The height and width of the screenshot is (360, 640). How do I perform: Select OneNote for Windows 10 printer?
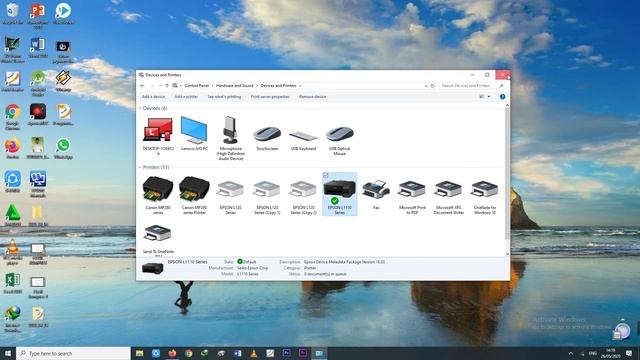pos(485,197)
